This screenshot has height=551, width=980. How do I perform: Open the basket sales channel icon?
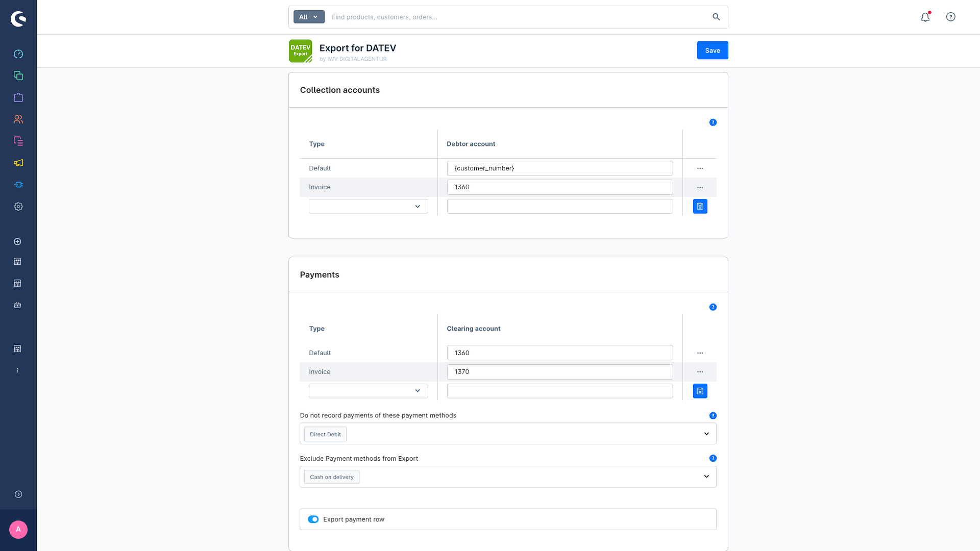(x=17, y=305)
